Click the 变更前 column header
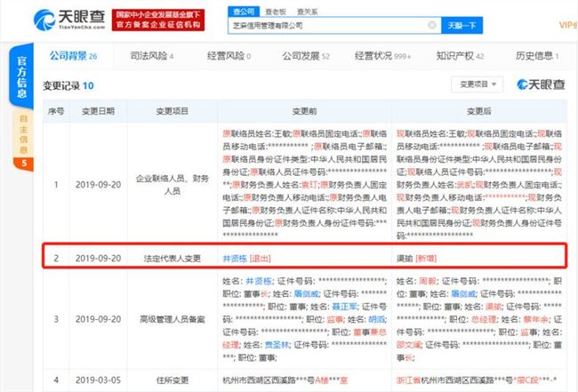This screenshot has height=392, width=578. pos(304,111)
